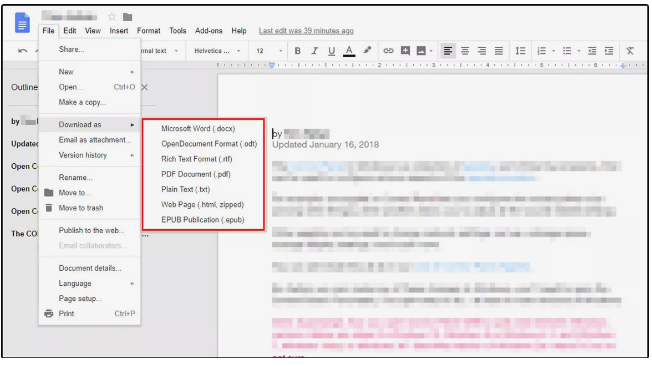The width and height of the screenshot is (652, 366).
Task: Open text color picker
Action: coord(349,51)
